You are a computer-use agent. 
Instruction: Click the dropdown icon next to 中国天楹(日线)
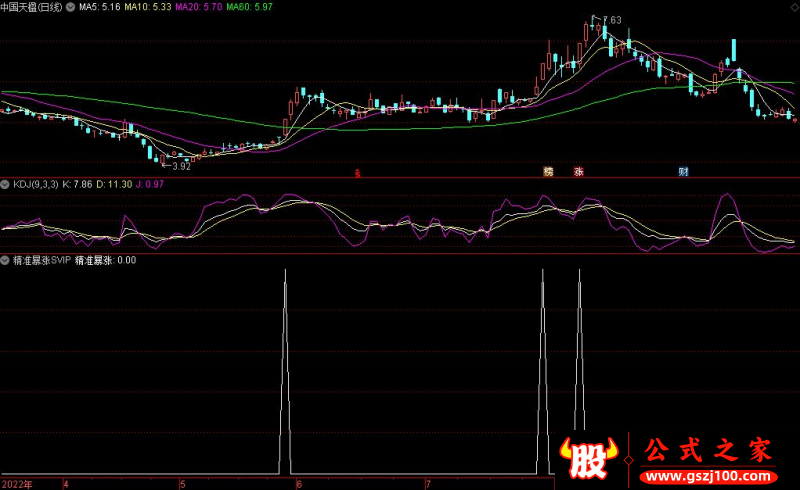pos(69,7)
